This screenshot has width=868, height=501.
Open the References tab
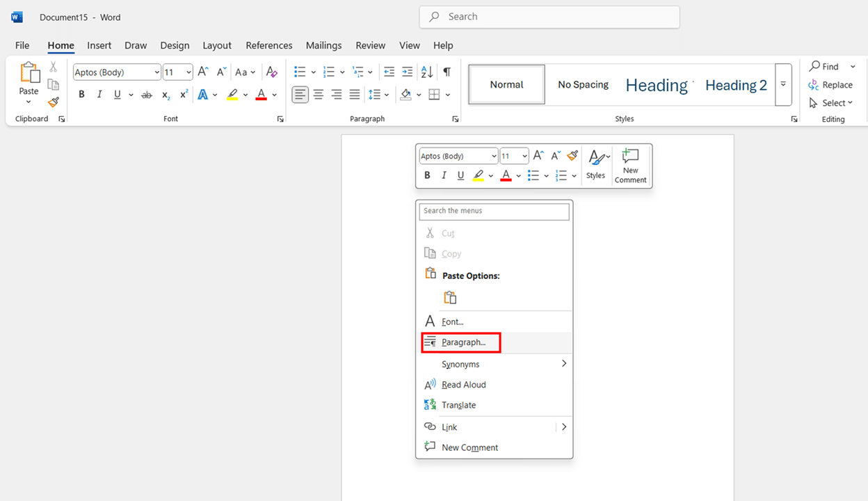(269, 45)
